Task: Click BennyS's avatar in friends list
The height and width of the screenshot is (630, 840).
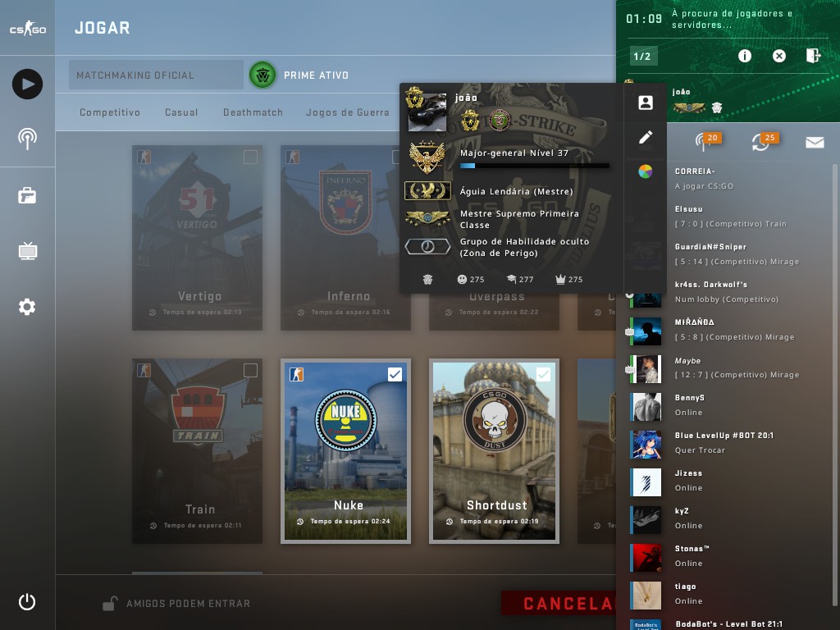Action: [646, 407]
